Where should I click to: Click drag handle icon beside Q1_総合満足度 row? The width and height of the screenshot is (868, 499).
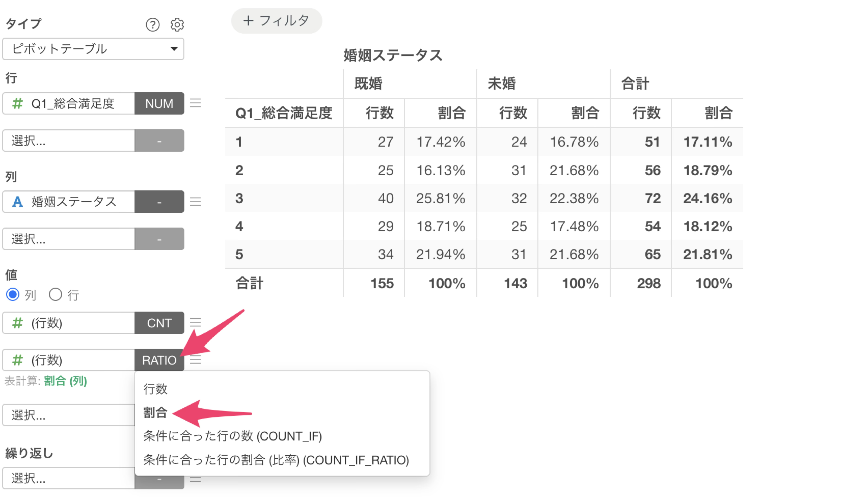[x=195, y=103]
